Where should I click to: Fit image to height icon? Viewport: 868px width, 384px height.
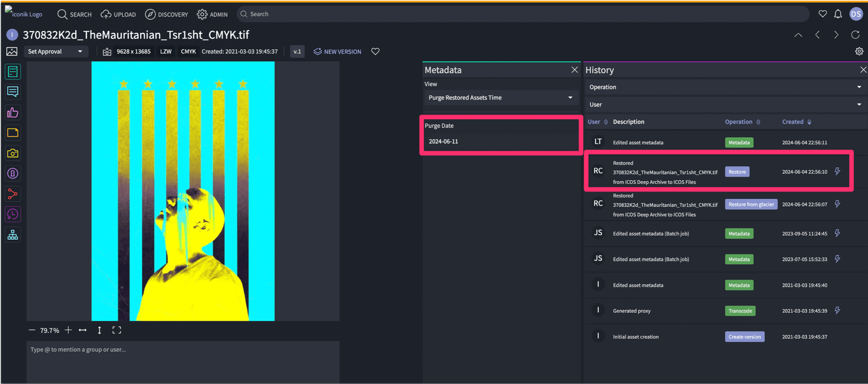click(99, 330)
